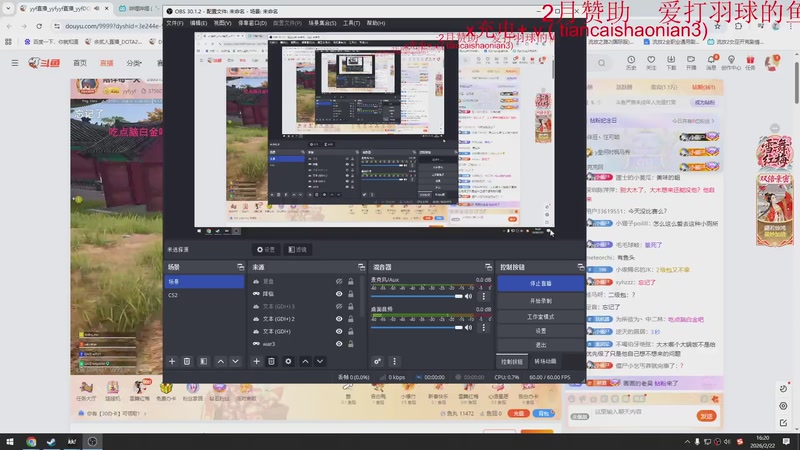The height and width of the screenshot is (450, 800).
Task: Toggle lock on 文本 (GDI+) 3 source
Action: (x=351, y=306)
